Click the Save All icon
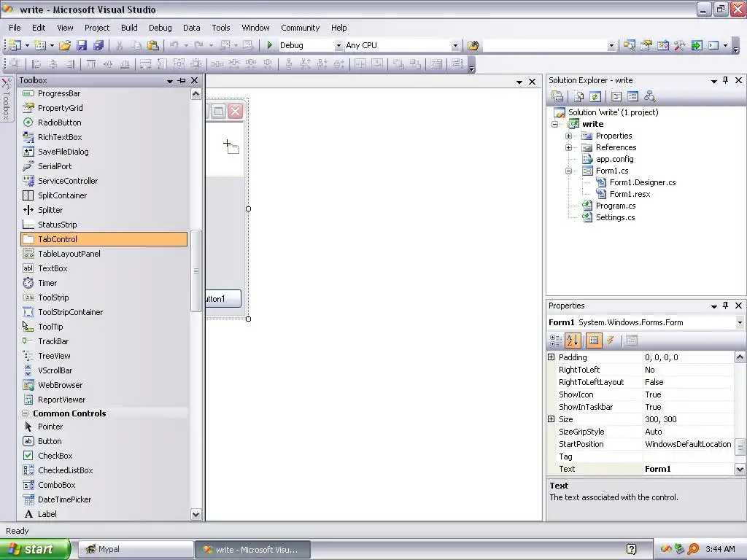Image resolution: width=747 pixels, height=560 pixels. click(x=98, y=45)
